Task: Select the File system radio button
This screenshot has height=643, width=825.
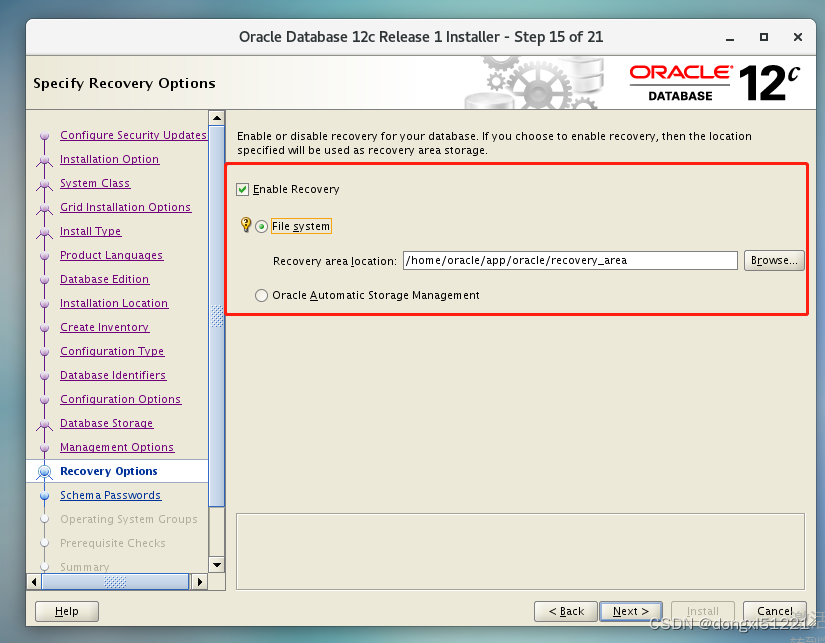Action: 261,225
